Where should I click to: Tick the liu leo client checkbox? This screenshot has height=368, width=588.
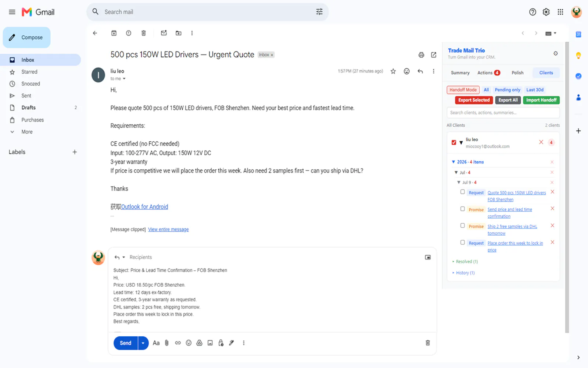pyautogui.click(x=454, y=142)
